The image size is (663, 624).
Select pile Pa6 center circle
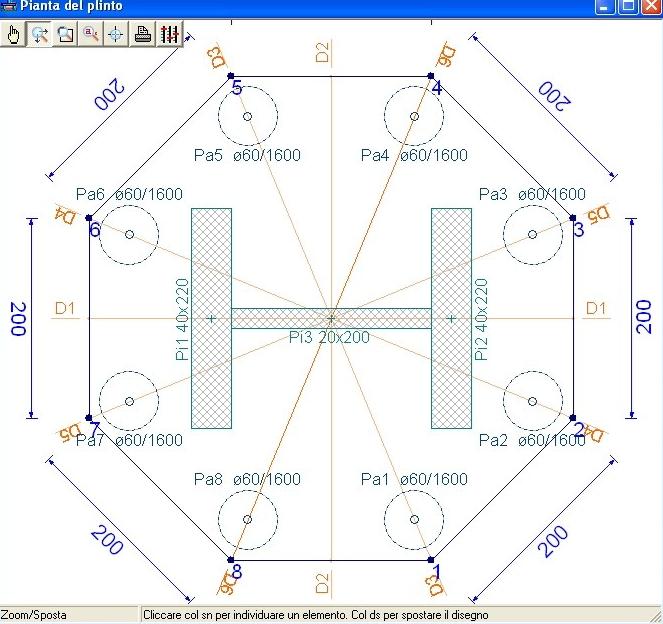tap(129, 235)
